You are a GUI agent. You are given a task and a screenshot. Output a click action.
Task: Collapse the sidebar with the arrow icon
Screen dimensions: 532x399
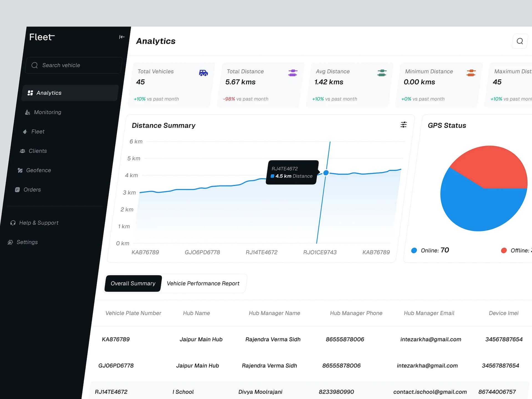122,37
